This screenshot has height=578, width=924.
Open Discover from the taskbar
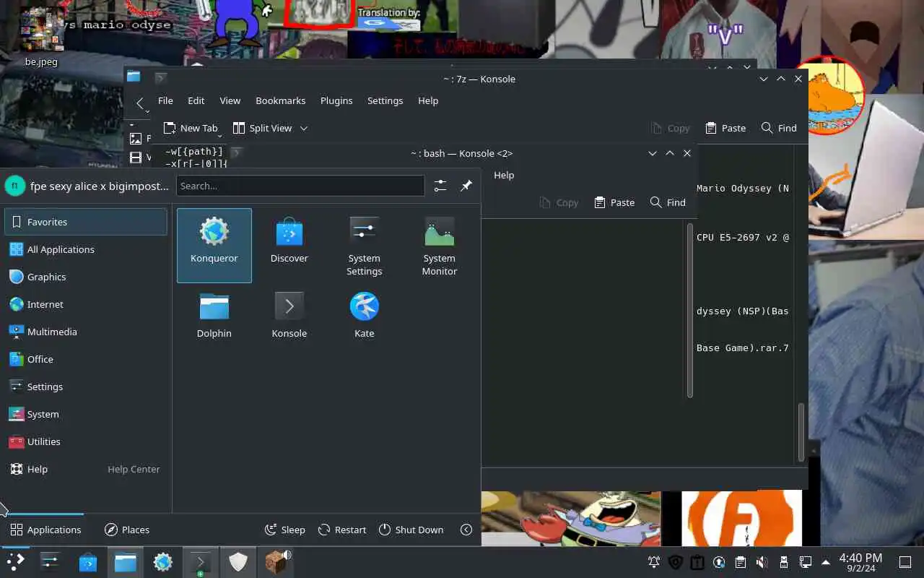pos(88,561)
